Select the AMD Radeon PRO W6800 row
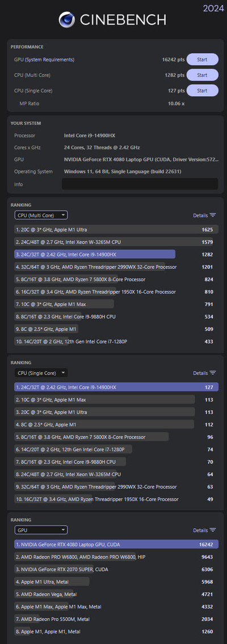Viewport: 227px width, 644px height. click(116, 557)
